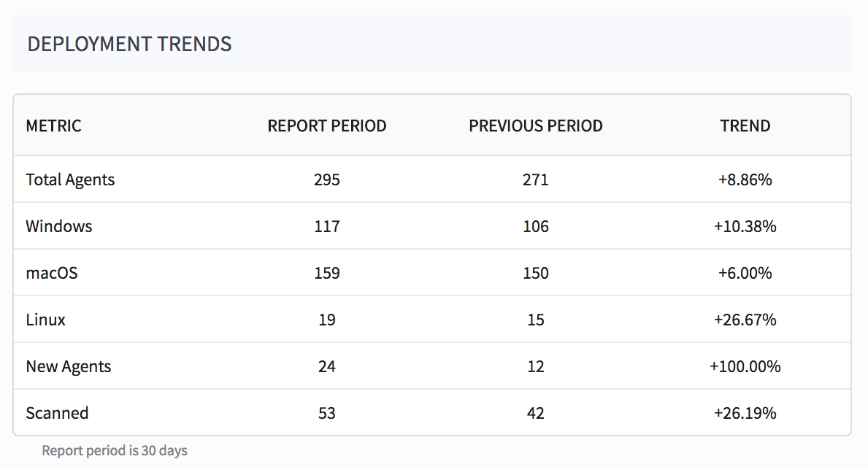Click the Windows trend value +10.38%

pos(745,226)
